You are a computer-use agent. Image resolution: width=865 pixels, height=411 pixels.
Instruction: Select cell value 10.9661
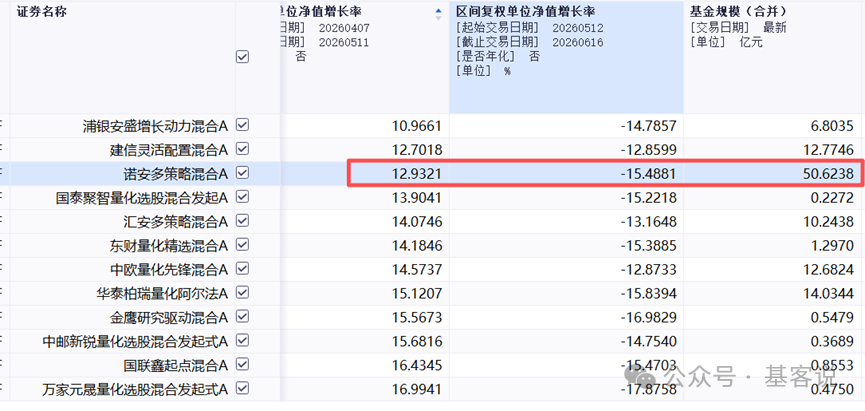[417, 126]
